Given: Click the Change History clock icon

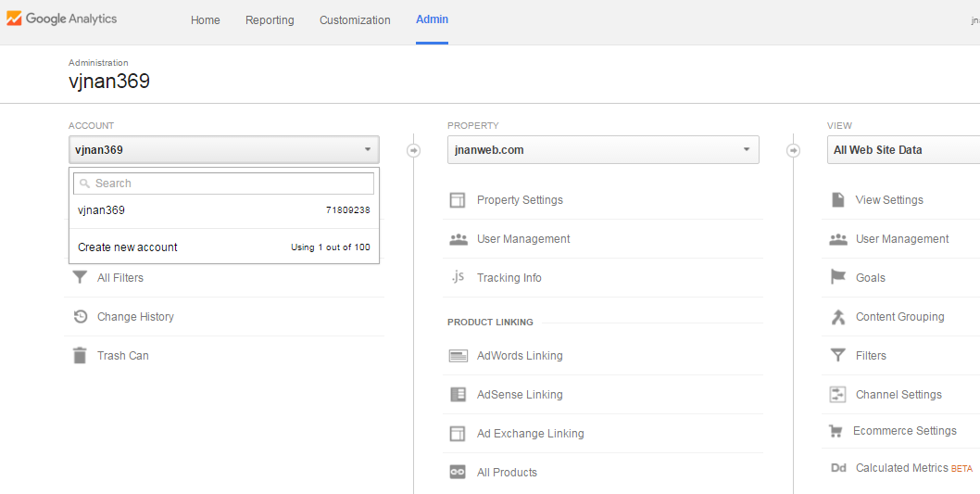Looking at the screenshot, I should point(80,316).
